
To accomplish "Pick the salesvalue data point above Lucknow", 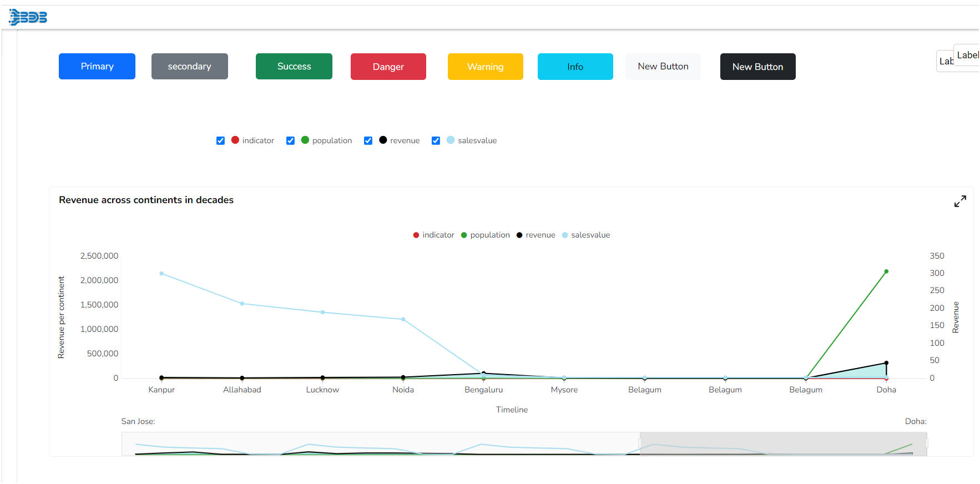I will pos(322,312).
